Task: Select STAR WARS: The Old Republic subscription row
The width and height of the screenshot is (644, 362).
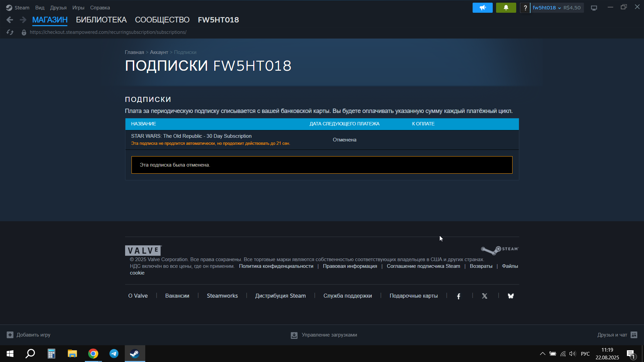Action: tap(322, 140)
